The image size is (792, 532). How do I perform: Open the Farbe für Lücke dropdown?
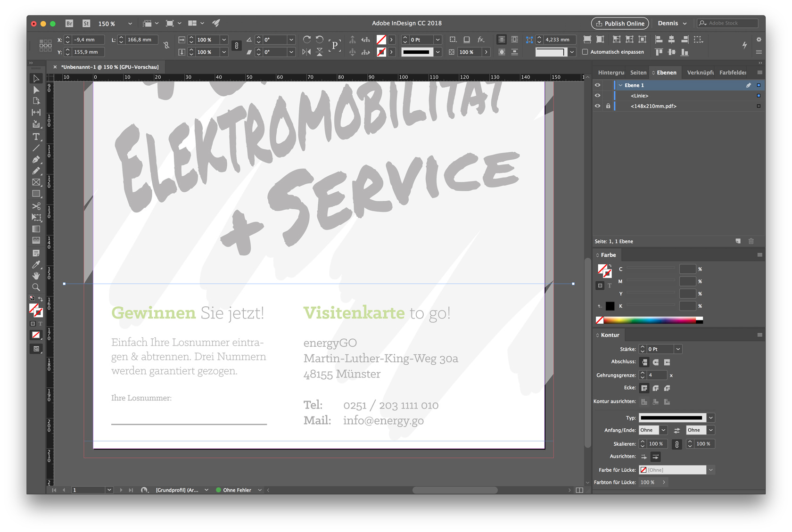click(x=711, y=470)
